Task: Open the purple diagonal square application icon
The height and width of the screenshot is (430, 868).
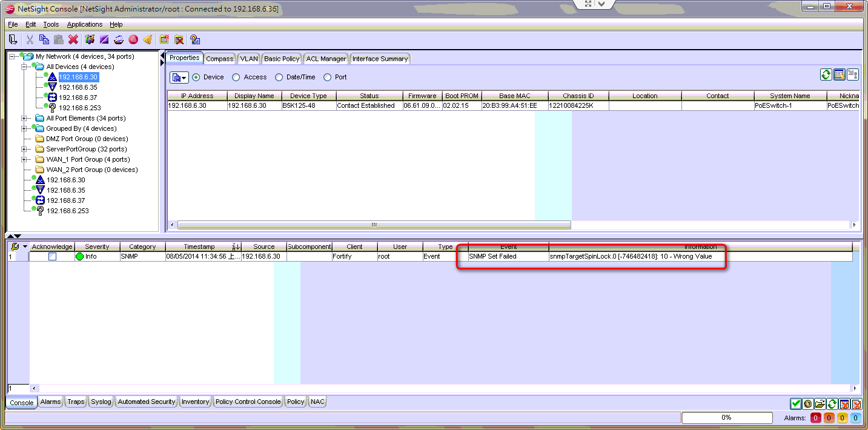Action: click(104, 39)
